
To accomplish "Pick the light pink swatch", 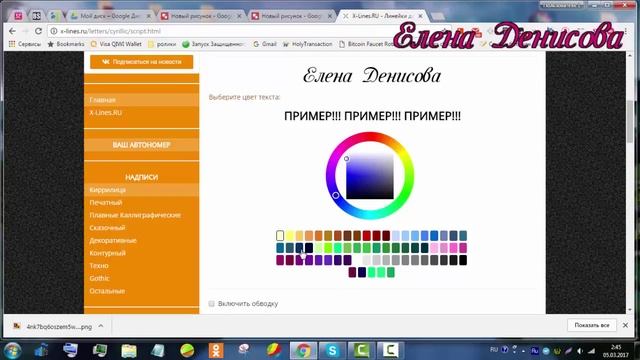I will 434,248.
